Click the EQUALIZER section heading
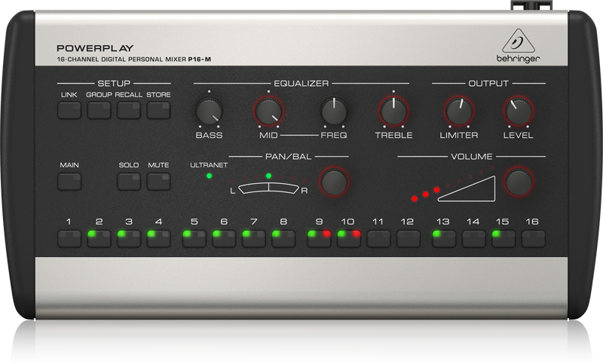This screenshot has width=603, height=364. click(301, 84)
